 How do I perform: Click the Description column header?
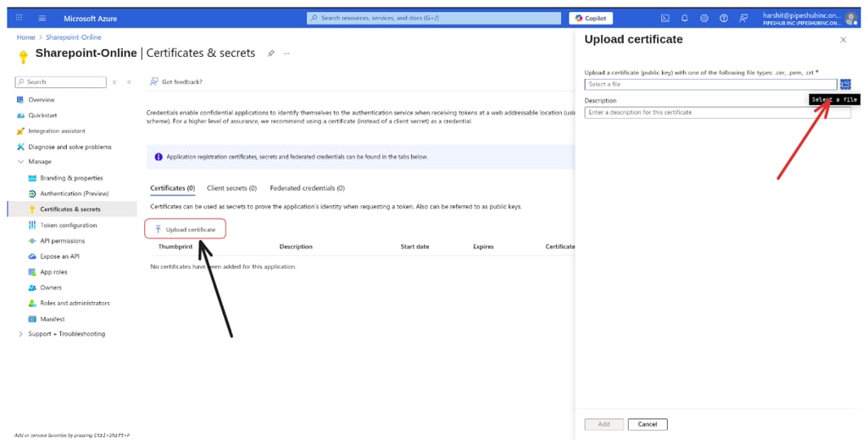(296, 247)
